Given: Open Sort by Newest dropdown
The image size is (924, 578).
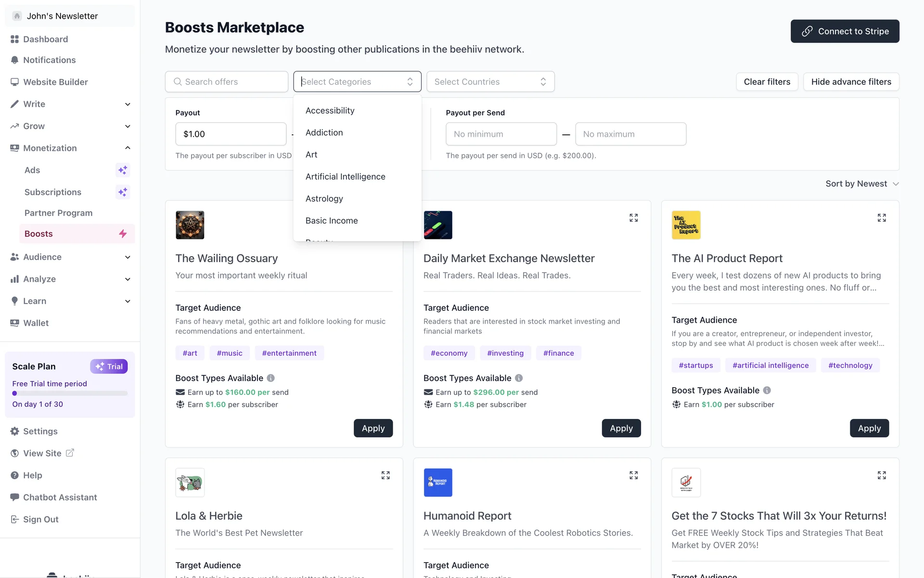Looking at the screenshot, I should (x=861, y=184).
